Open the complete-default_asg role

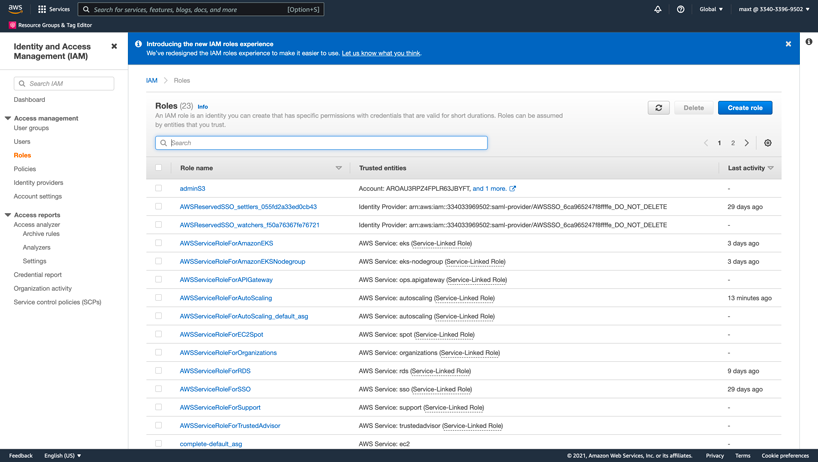click(211, 444)
